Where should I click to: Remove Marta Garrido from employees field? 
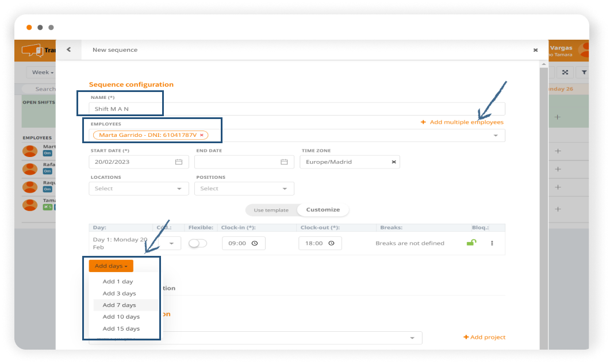(201, 135)
